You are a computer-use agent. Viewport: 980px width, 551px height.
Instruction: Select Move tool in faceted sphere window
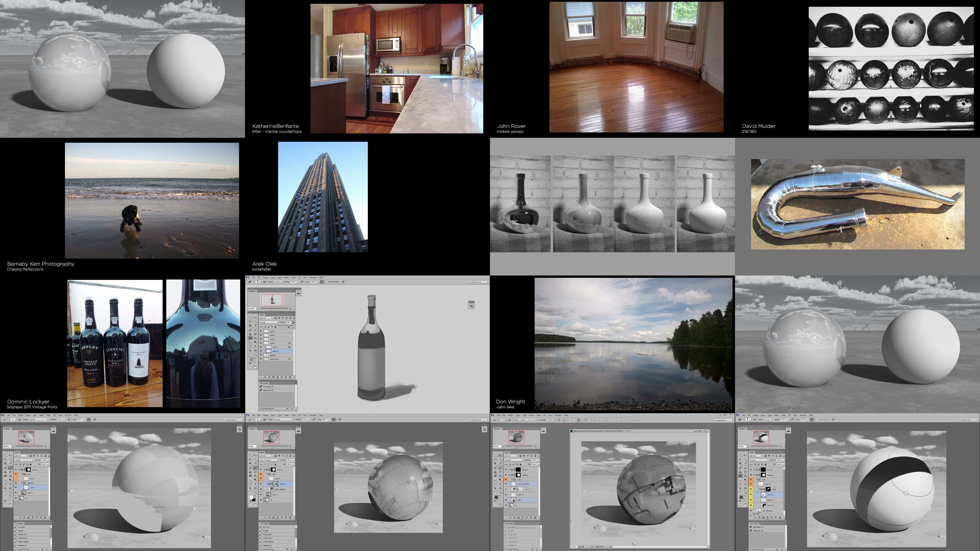click(x=10, y=455)
